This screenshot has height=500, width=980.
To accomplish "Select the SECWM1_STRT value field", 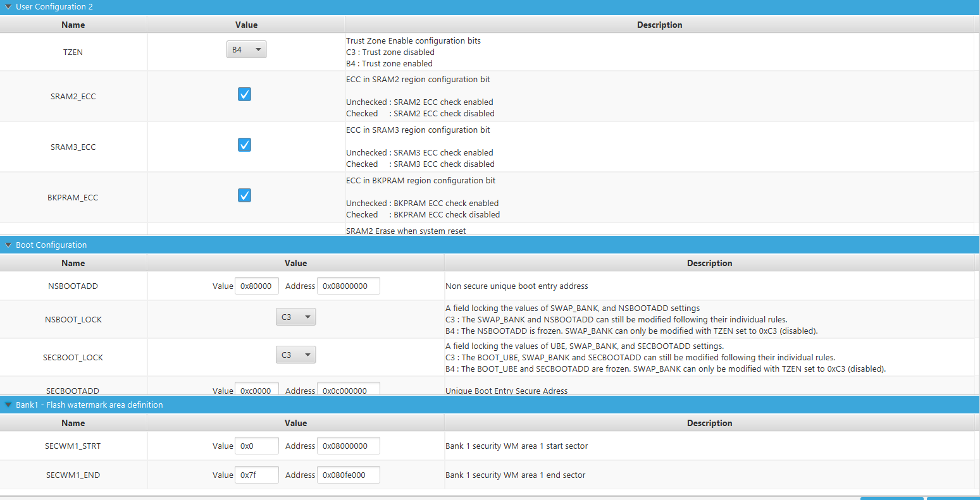I will point(256,446).
